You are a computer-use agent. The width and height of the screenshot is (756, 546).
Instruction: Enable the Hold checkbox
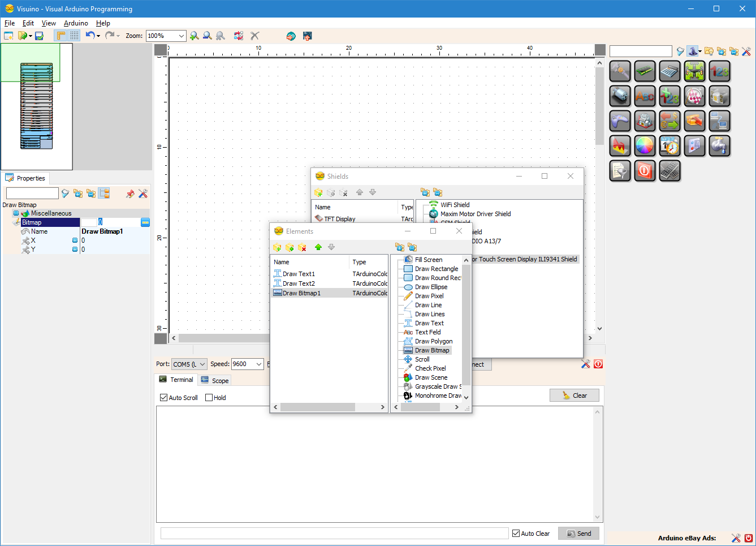point(209,398)
